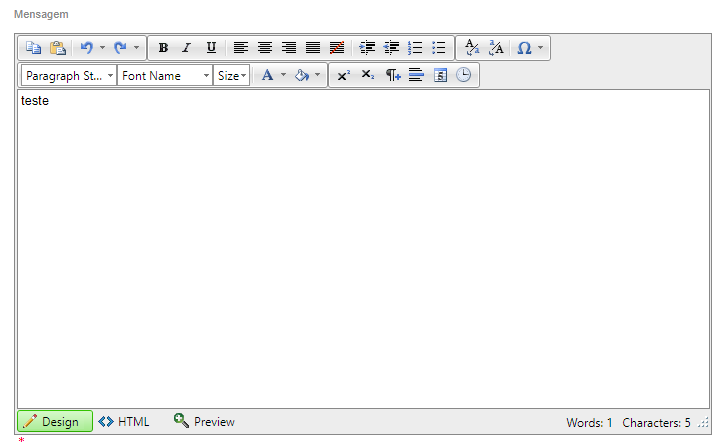Apply superscript formatting

(x=343, y=75)
